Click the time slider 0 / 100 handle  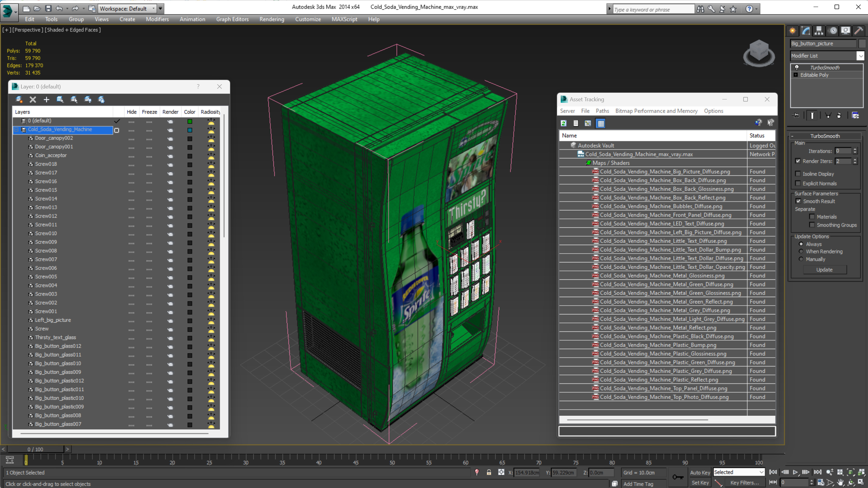click(x=35, y=449)
